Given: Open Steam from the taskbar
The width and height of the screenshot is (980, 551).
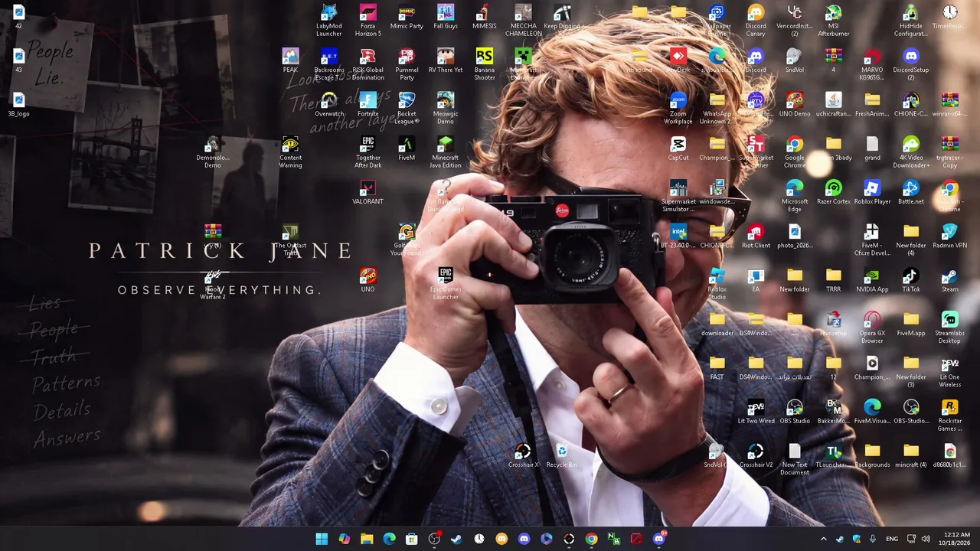Looking at the screenshot, I should tap(456, 539).
